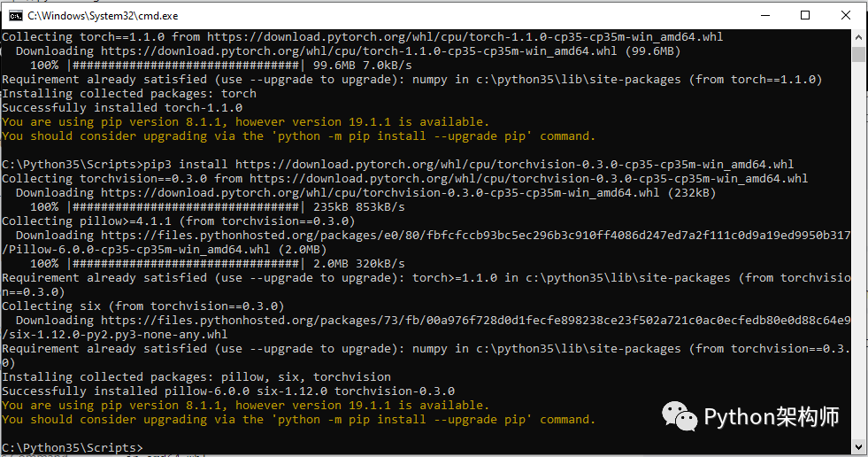This screenshot has height=457, width=868.
Task: Minimize the cmd.exe window
Action: point(765,16)
